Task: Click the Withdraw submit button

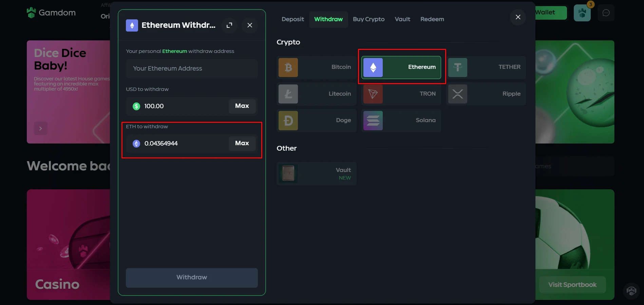Action: coord(192,278)
